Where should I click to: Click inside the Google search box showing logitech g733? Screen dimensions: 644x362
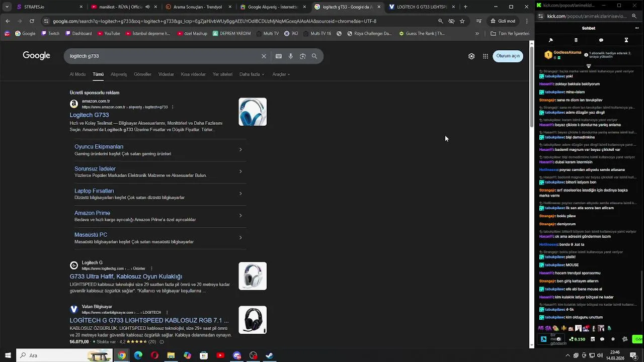[161, 56]
